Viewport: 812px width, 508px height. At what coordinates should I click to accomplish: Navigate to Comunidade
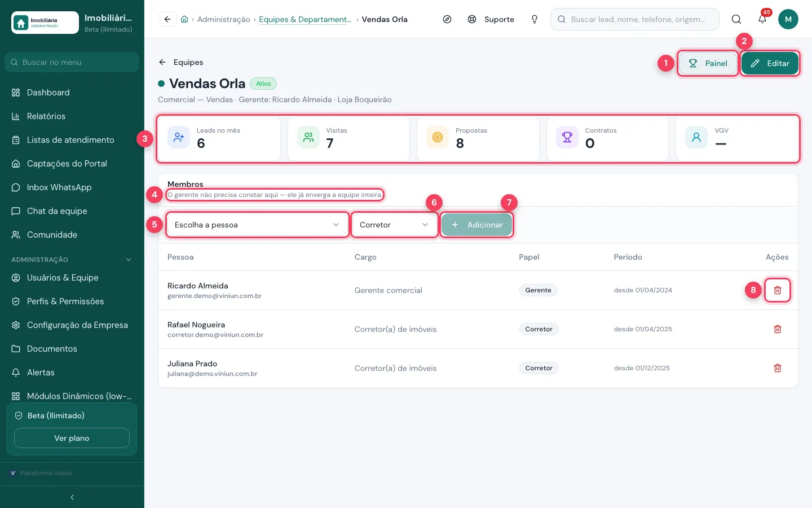(x=72, y=235)
